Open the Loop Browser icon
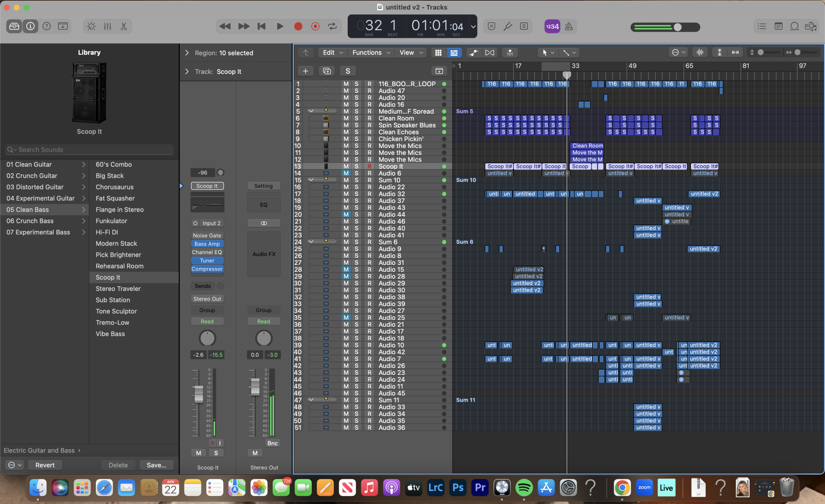Image resolution: width=825 pixels, height=504 pixels. coord(794,26)
